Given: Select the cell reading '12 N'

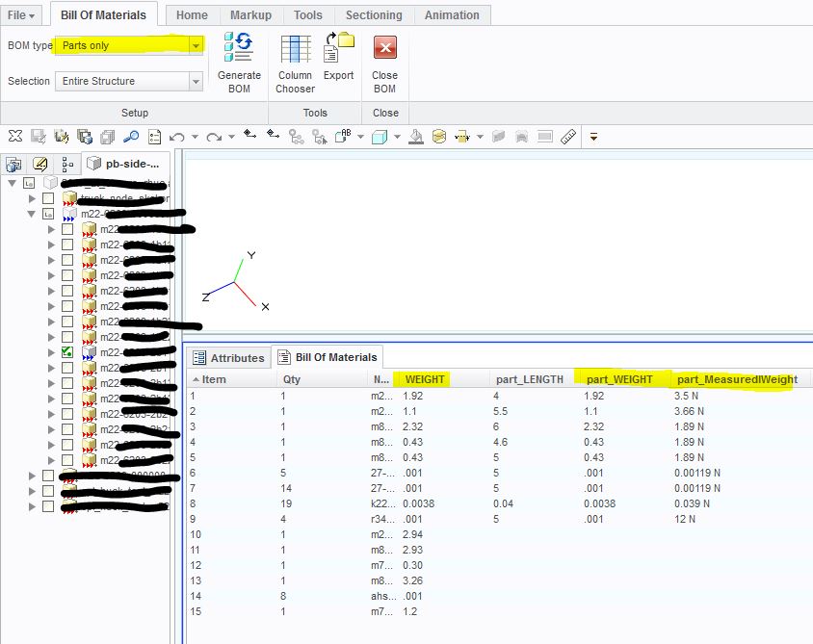Looking at the screenshot, I should [685, 519].
